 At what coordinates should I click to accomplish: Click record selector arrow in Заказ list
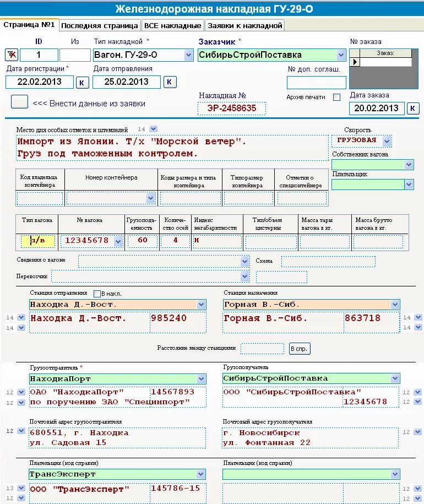click(355, 62)
